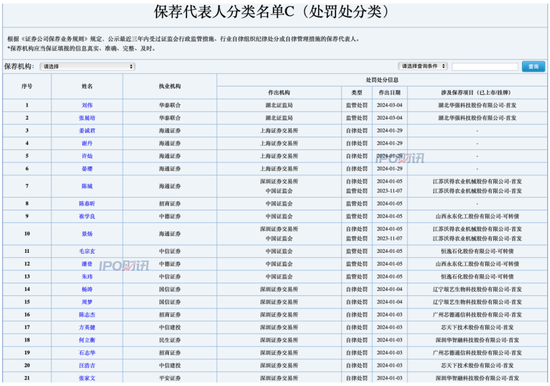Open the 保荐机构 selection dropdown

click(x=87, y=66)
